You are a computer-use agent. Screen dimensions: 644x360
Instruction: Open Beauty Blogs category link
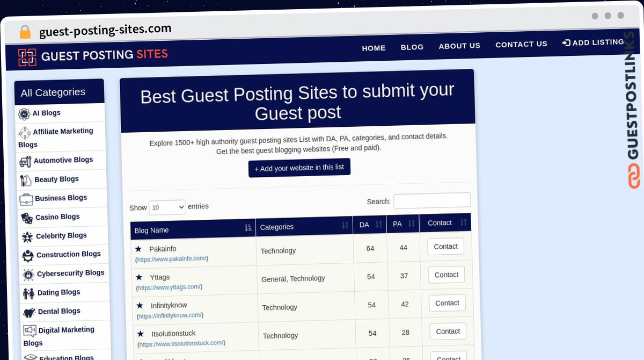(x=56, y=179)
